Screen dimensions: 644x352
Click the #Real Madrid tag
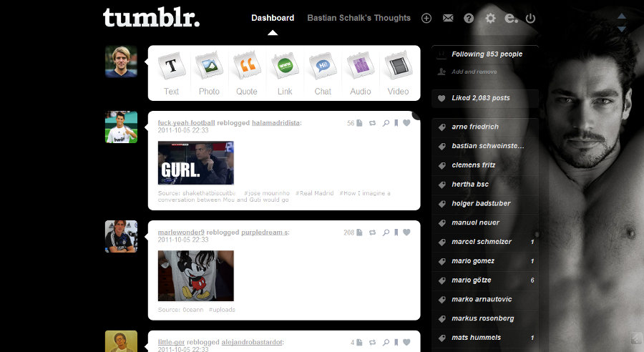(315, 193)
